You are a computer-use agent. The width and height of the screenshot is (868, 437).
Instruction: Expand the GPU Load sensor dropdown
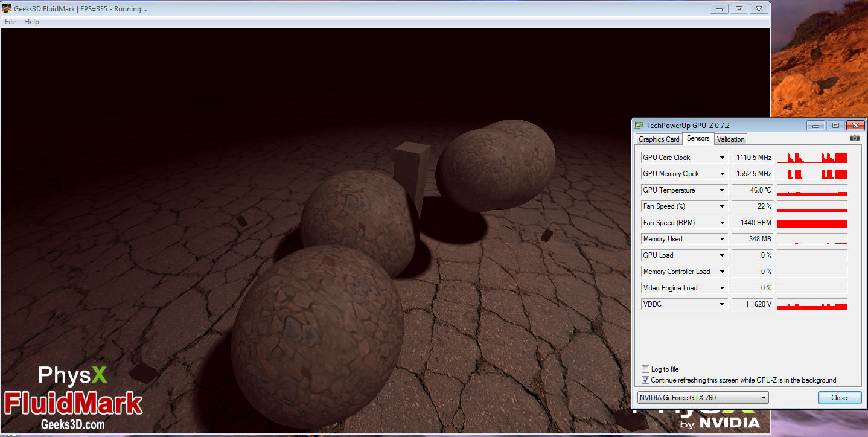click(722, 255)
